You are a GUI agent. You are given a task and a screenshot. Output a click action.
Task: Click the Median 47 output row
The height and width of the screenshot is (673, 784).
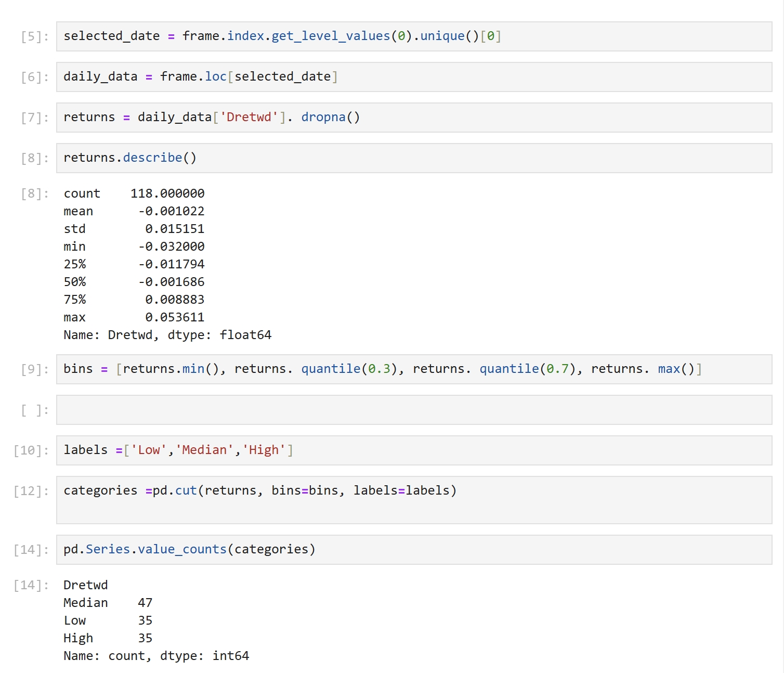(108, 603)
